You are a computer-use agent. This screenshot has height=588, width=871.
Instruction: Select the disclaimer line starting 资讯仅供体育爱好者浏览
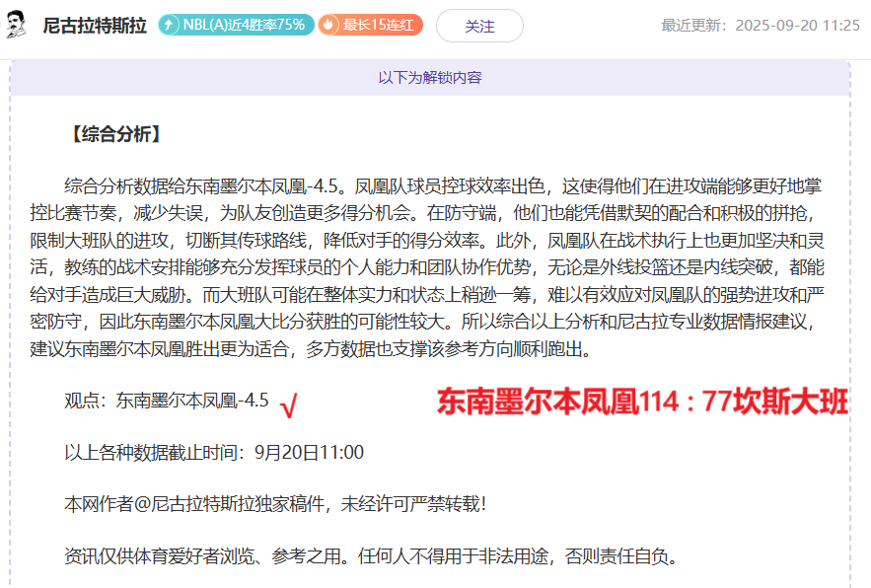[371, 555]
